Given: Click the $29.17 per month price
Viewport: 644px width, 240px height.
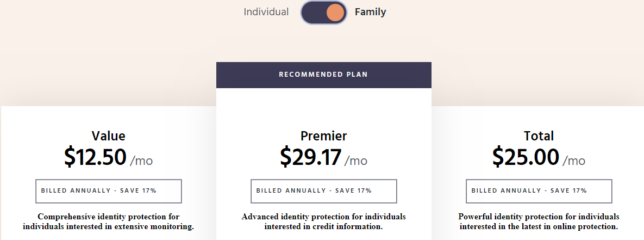Looking at the screenshot, I should 324,157.
